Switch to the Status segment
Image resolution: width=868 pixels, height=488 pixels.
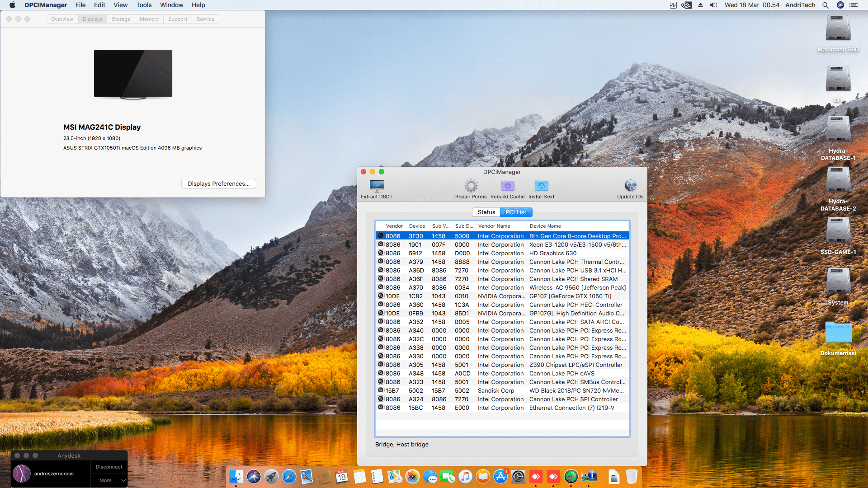click(486, 212)
